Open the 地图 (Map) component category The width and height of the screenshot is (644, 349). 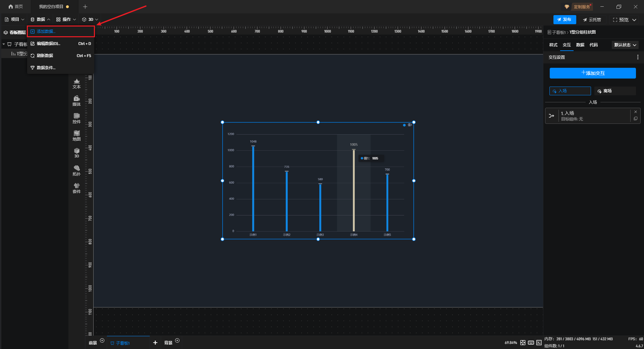(76, 136)
